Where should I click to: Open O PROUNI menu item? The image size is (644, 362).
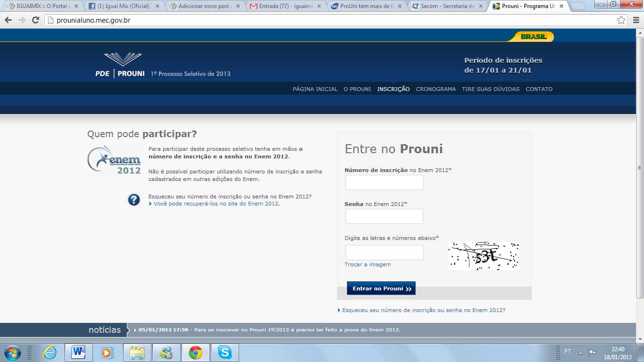click(x=357, y=89)
